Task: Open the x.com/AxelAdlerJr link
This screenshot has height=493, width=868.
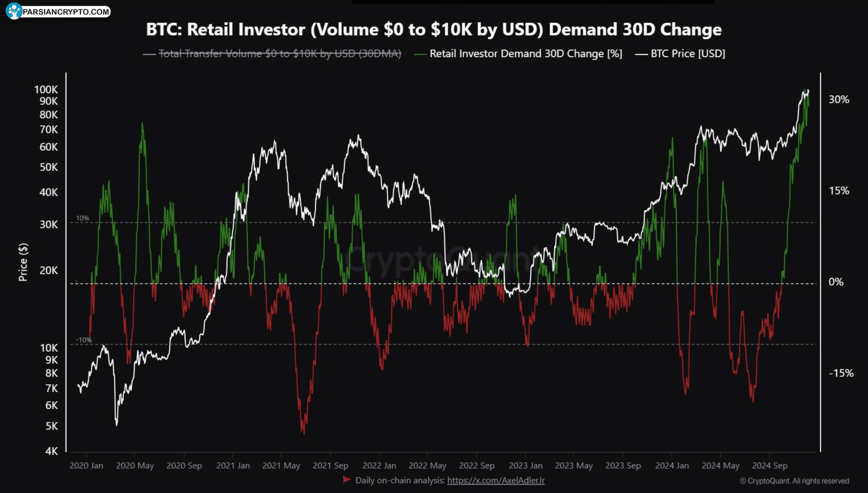Action: [496, 480]
